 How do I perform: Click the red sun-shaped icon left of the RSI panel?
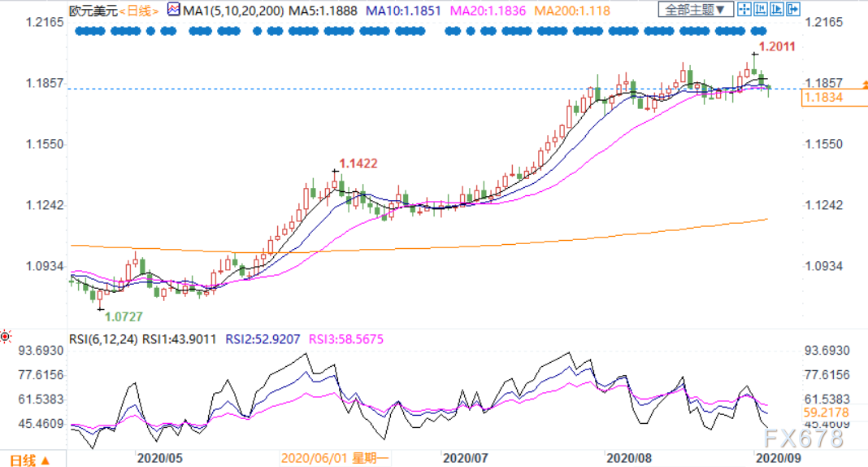coord(6,336)
